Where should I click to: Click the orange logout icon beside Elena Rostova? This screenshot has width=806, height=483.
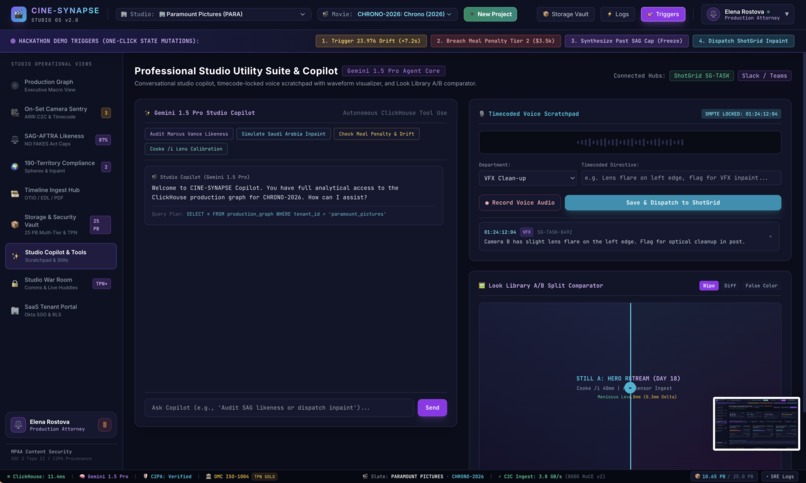[104, 425]
